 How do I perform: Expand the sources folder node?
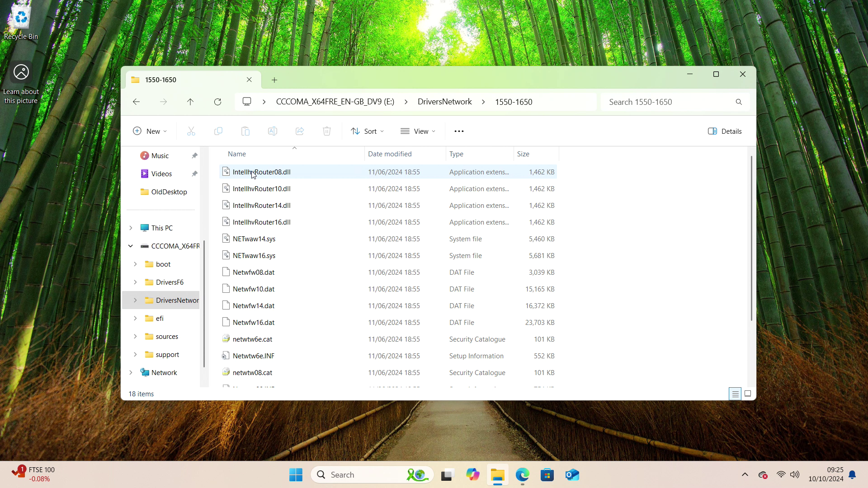135,336
